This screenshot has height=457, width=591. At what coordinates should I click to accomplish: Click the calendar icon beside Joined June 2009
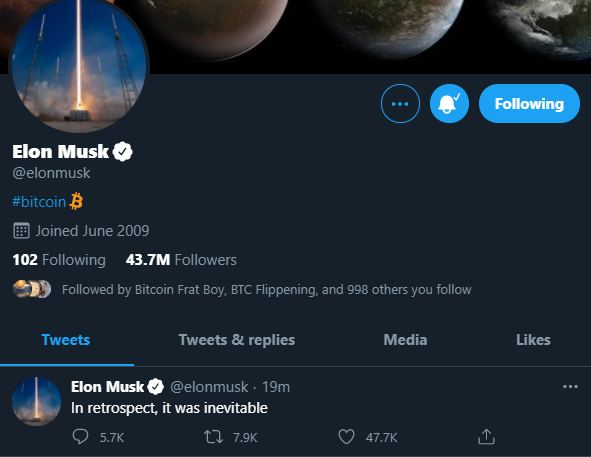point(21,230)
